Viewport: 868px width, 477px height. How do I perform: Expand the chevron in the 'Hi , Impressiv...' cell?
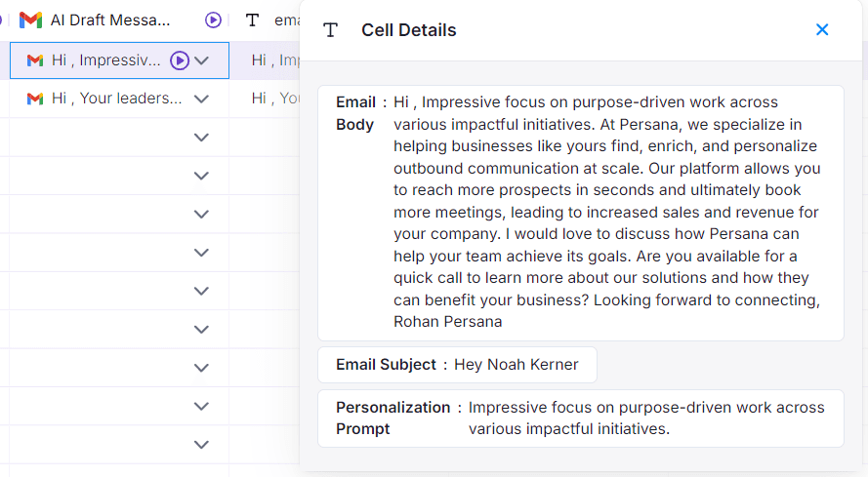201,60
